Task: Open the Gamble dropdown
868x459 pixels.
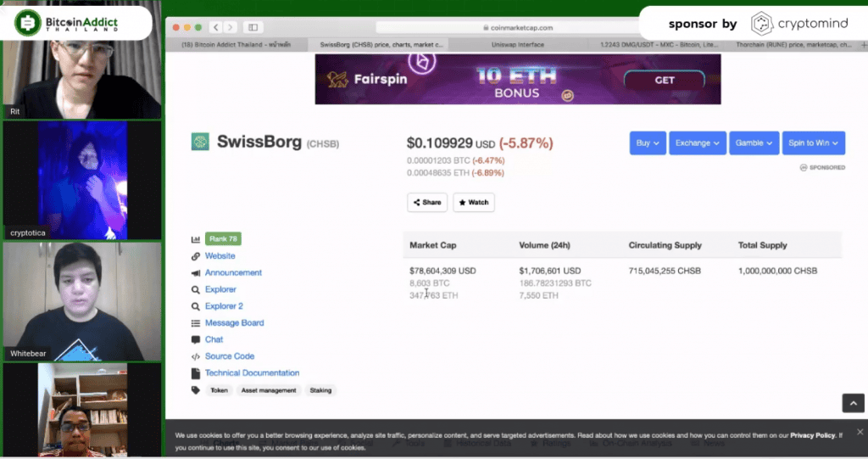Action: (x=754, y=143)
